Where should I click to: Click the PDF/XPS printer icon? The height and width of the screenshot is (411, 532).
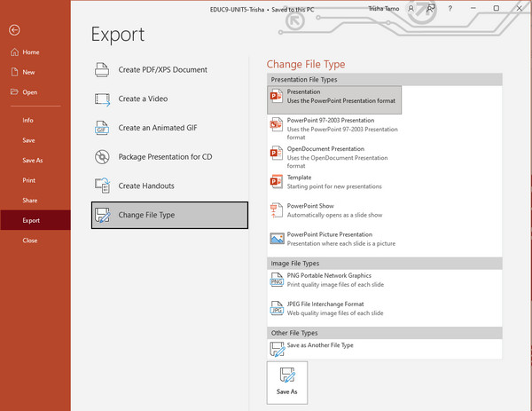click(102, 69)
